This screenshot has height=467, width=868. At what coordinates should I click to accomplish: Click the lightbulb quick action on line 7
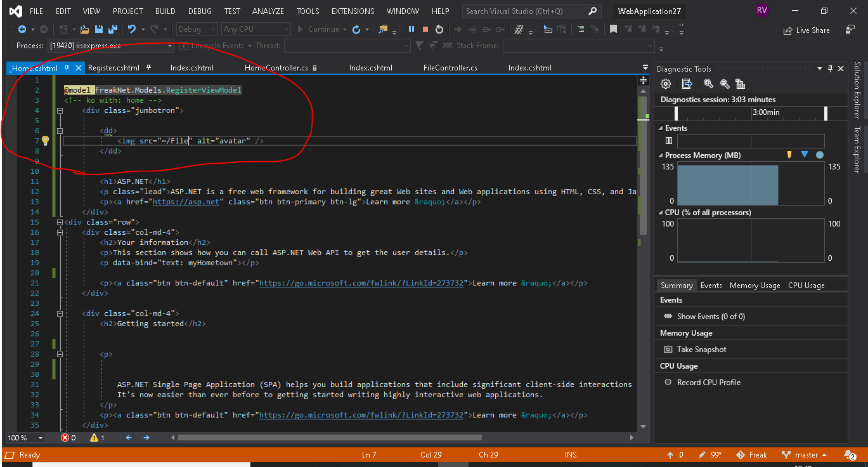click(x=45, y=141)
